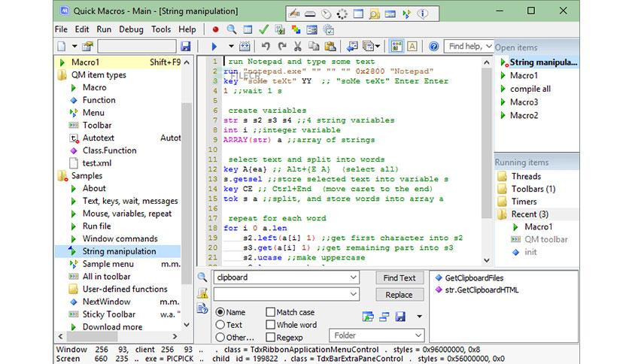Select 'Class.Function' tree item
629x364 pixels.
[110, 150]
